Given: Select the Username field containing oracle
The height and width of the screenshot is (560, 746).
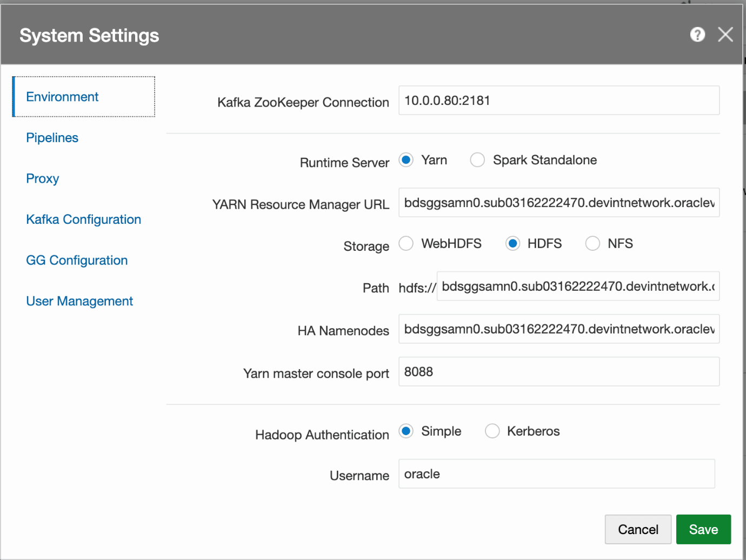Looking at the screenshot, I should pyautogui.click(x=556, y=474).
